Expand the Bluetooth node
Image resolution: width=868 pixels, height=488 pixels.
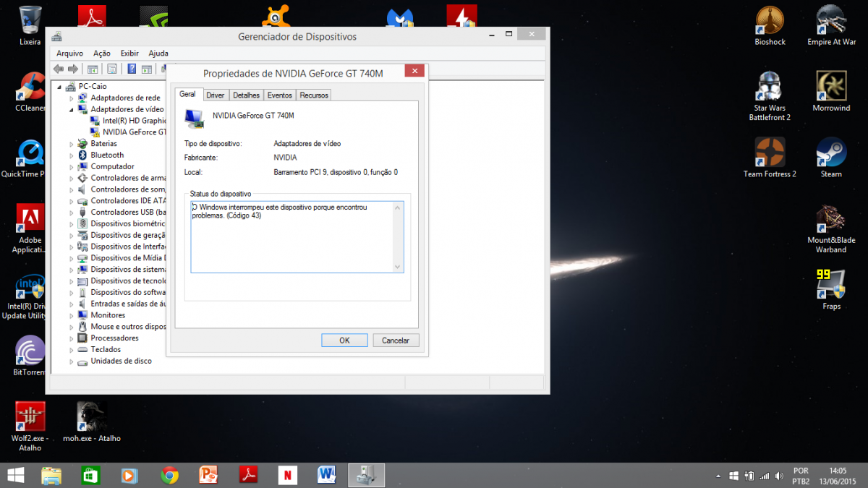pyautogui.click(x=72, y=155)
